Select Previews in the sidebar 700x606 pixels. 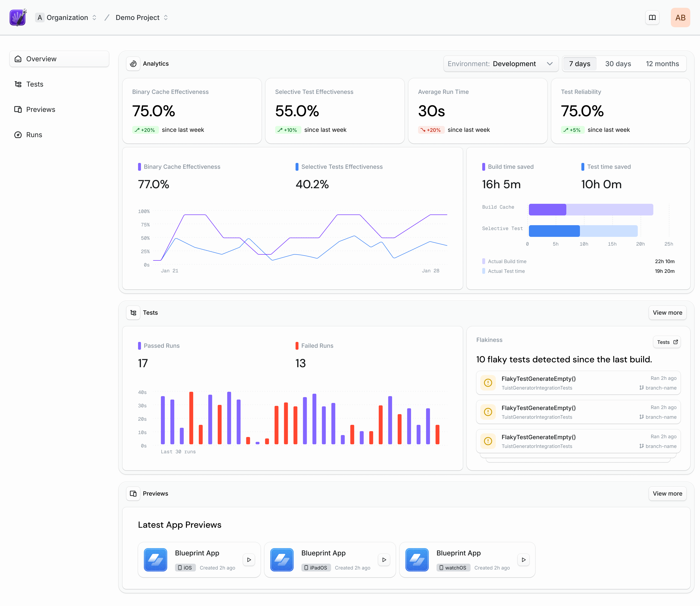coord(40,109)
